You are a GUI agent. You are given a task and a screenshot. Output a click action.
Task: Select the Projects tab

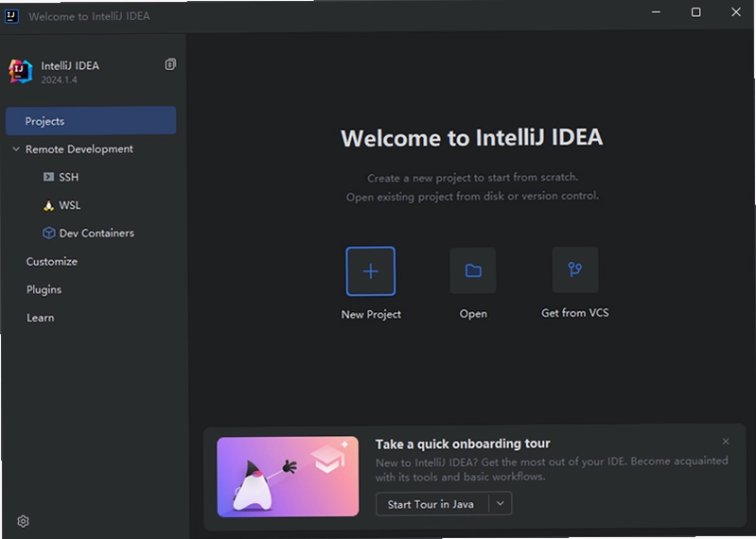coord(91,121)
